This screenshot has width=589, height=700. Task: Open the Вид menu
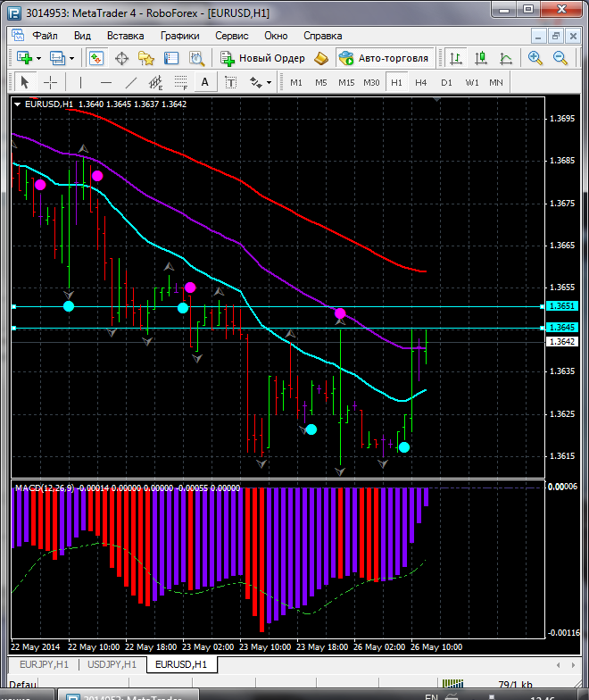coord(82,36)
